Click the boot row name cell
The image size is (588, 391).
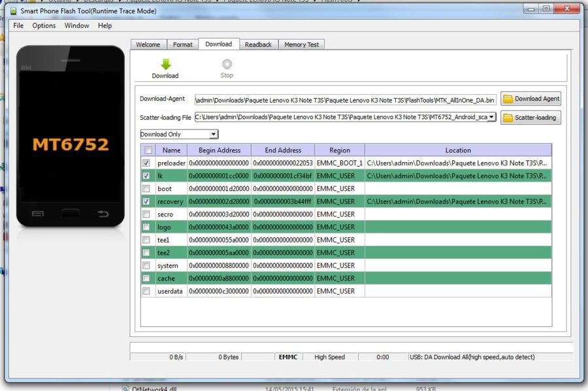pos(171,188)
